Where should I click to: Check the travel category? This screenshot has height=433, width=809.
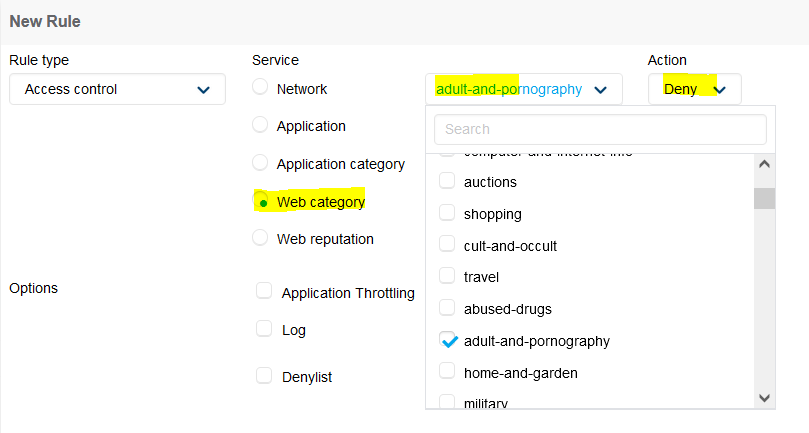pyautogui.click(x=447, y=277)
